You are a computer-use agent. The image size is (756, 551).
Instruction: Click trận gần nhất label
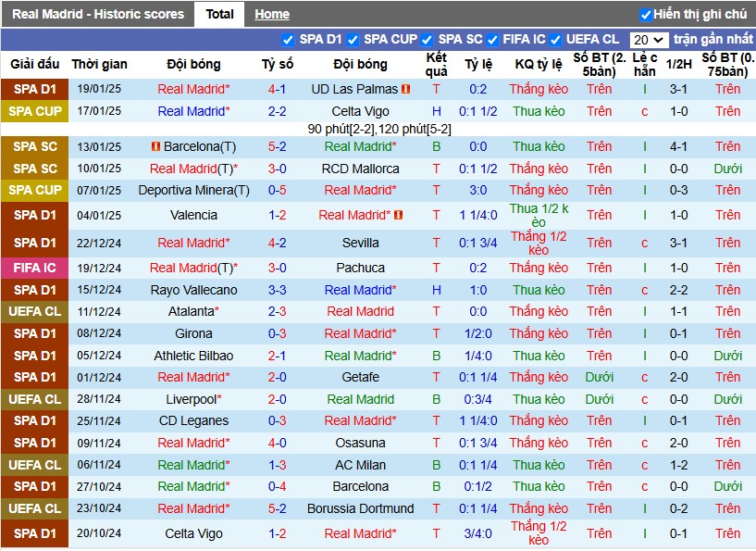(x=713, y=39)
